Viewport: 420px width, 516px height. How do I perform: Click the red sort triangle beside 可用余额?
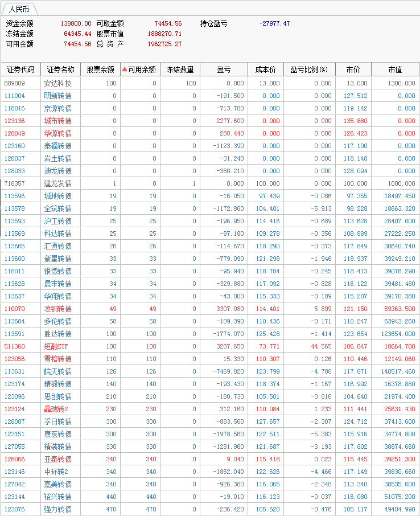tap(125, 69)
